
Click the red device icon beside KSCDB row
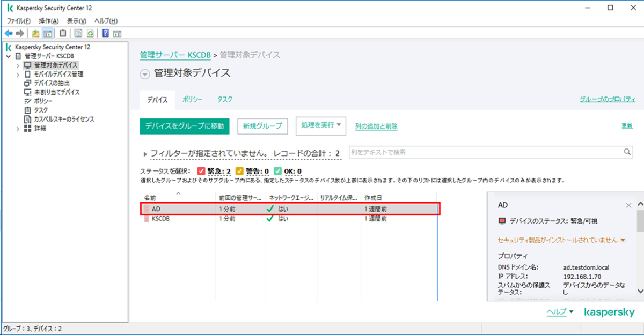pos(147,219)
